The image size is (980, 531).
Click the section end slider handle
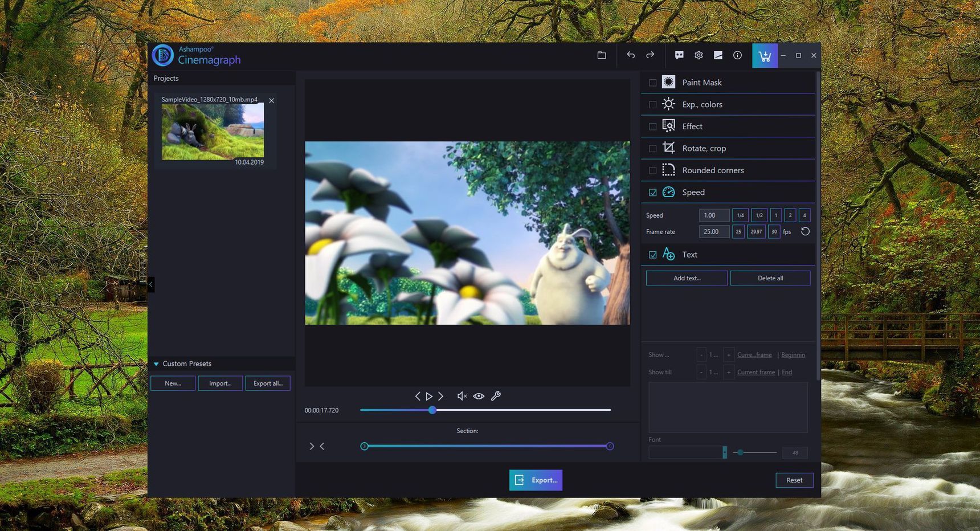(610, 446)
